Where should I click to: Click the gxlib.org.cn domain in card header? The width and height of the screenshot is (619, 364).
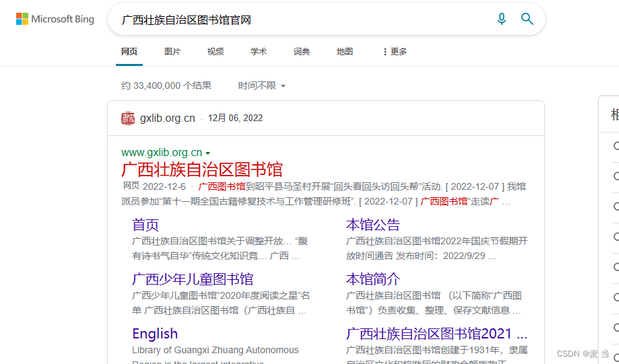tap(168, 118)
